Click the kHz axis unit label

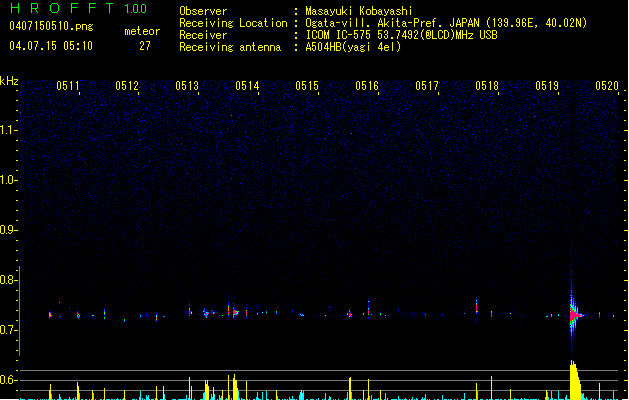[x=9, y=81]
